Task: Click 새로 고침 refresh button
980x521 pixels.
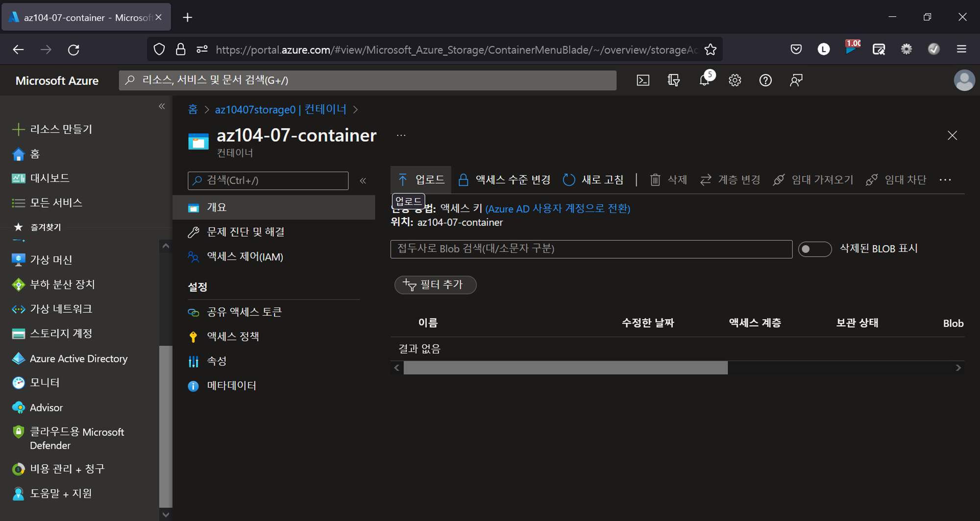Action: tap(593, 180)
